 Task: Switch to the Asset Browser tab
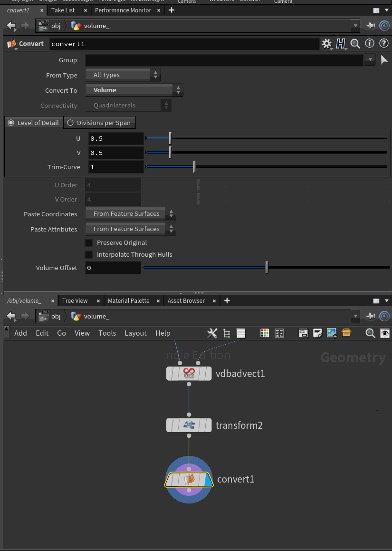(x=186, y=301)
